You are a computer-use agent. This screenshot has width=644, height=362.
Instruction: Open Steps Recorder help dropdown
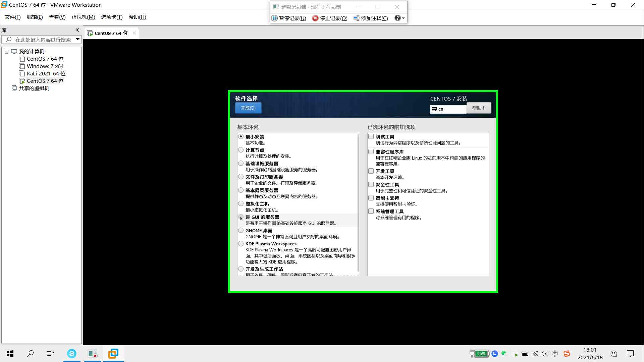[x=399, y=18]
